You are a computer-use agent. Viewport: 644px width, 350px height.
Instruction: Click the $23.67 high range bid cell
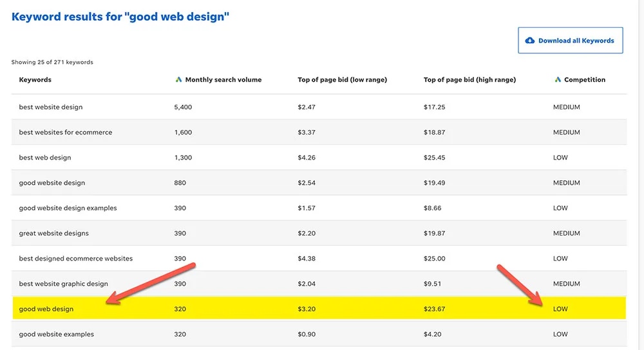pyautogui.click(x=435, y=309)
